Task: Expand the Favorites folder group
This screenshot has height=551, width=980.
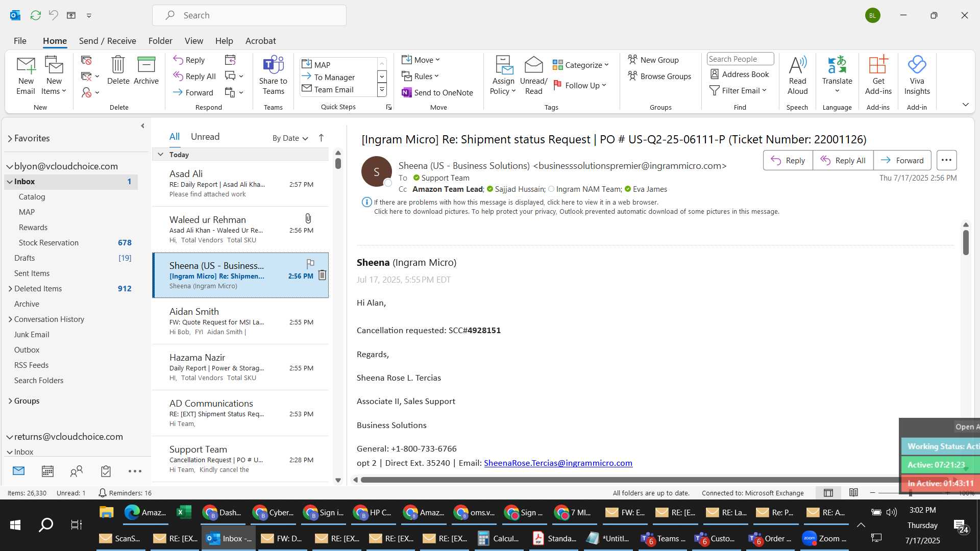Action: [x=10, y=138]
